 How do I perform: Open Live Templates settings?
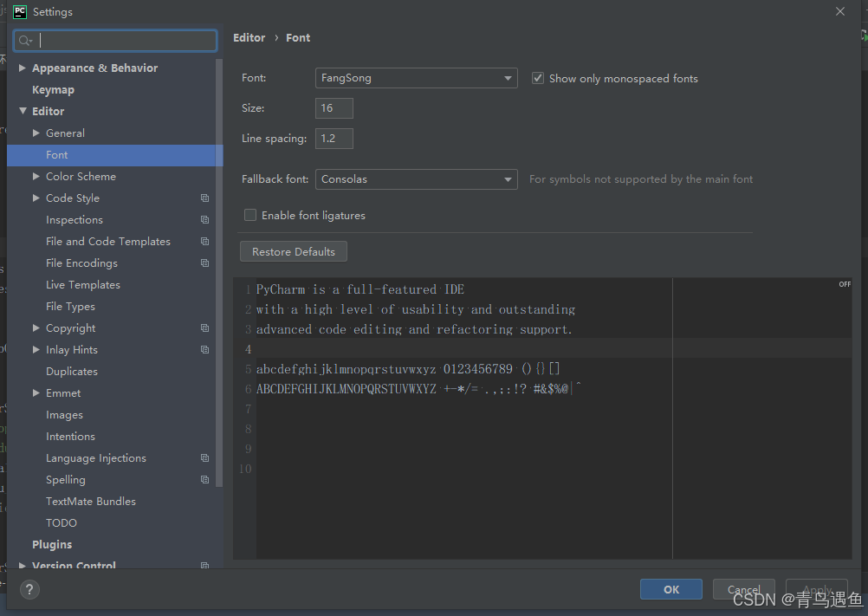[x=83, y=284]
